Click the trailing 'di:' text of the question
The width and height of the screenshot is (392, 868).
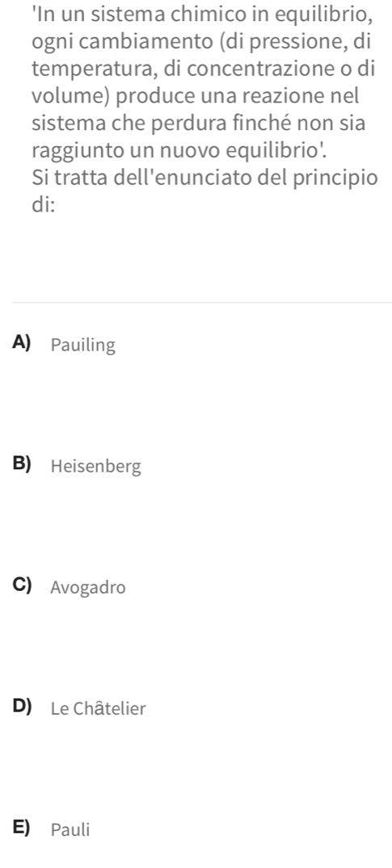coord(44,205)
